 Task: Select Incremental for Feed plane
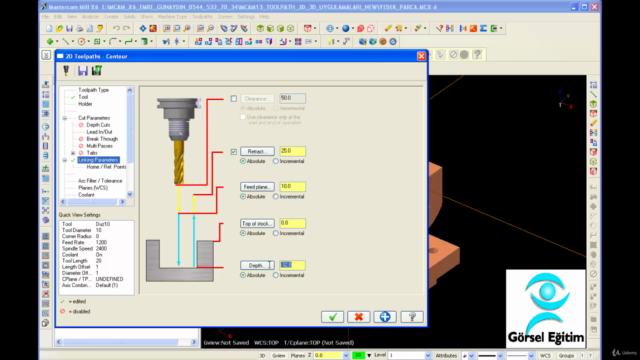point(276,196)
